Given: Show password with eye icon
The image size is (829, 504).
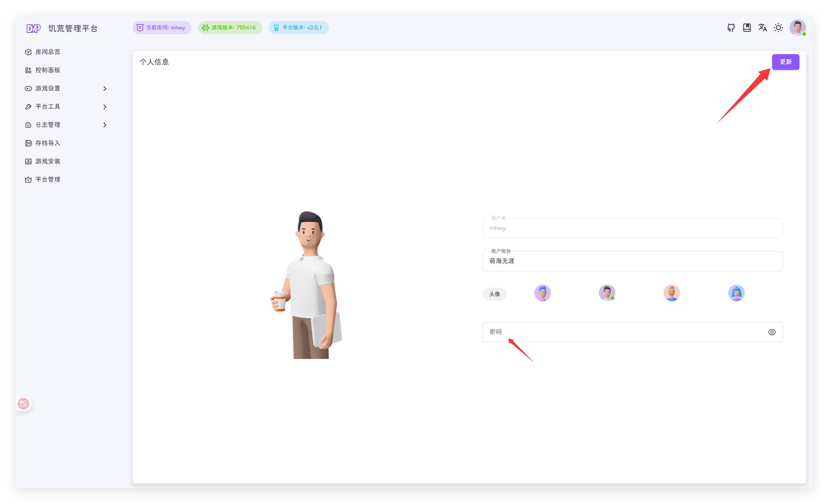Looking at the screenshot, I should [772, 332].
